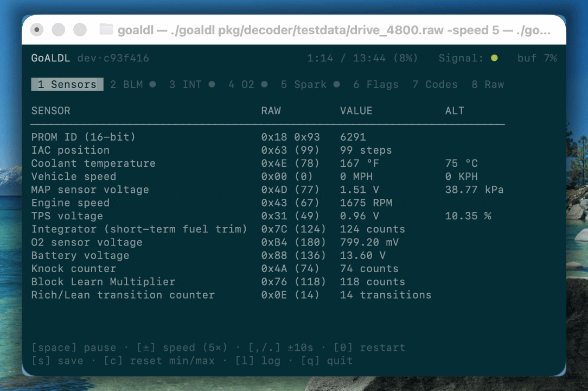
Task: Click the [space] pause hint
Action: tap(74, 348)
